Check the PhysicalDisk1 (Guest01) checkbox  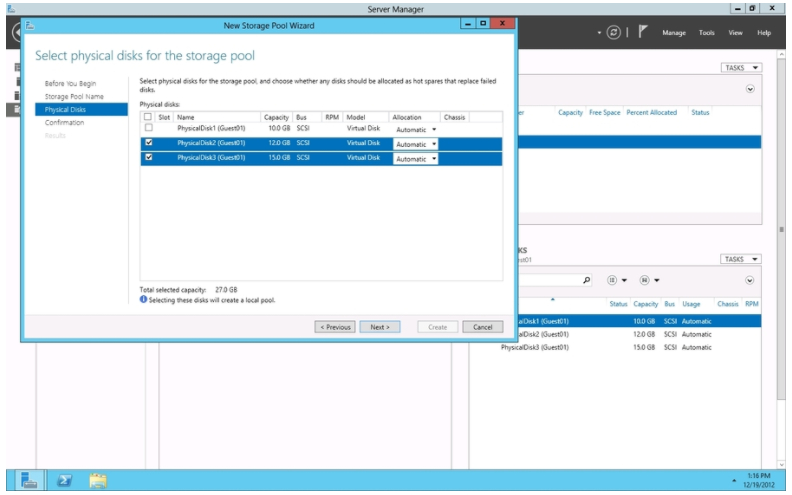click(148, 128)
